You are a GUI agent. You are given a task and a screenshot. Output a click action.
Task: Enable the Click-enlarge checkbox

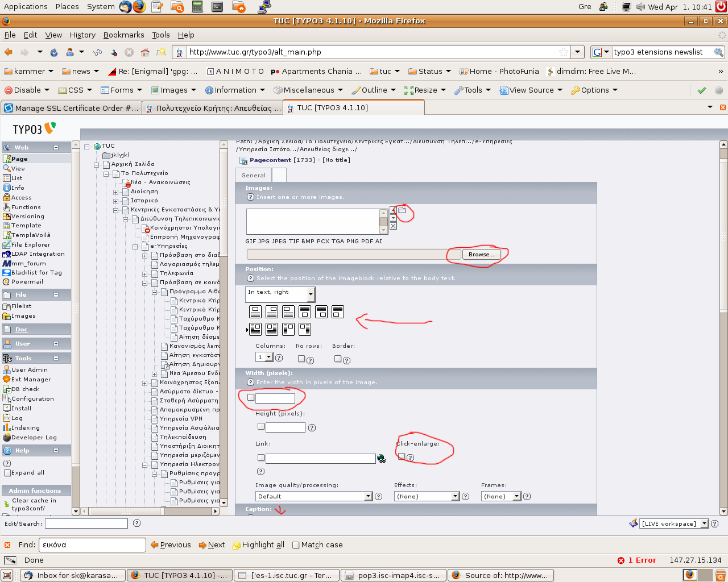(x=402, y=456)
